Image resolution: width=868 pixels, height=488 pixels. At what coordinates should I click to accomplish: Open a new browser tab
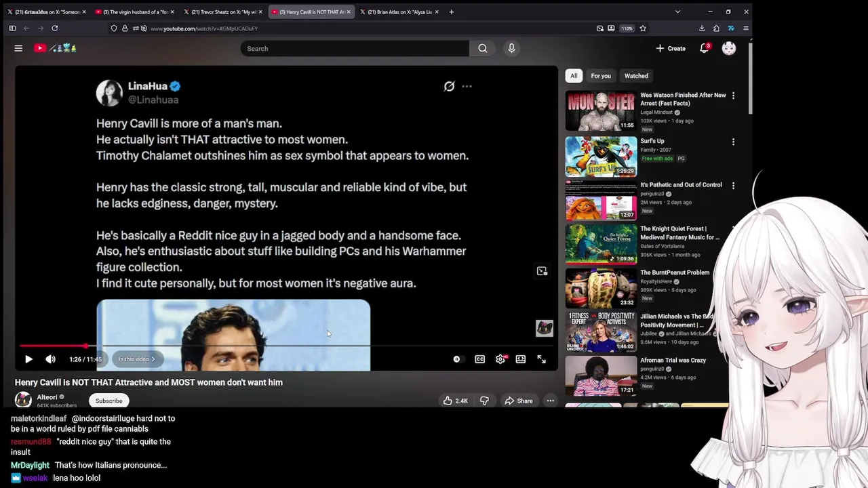[452, 12]
